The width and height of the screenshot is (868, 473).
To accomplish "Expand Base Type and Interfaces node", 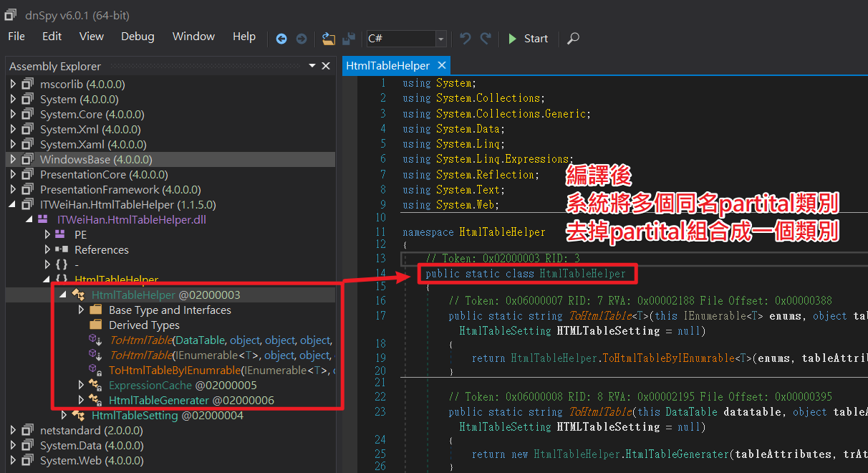I will pos(81,310).
